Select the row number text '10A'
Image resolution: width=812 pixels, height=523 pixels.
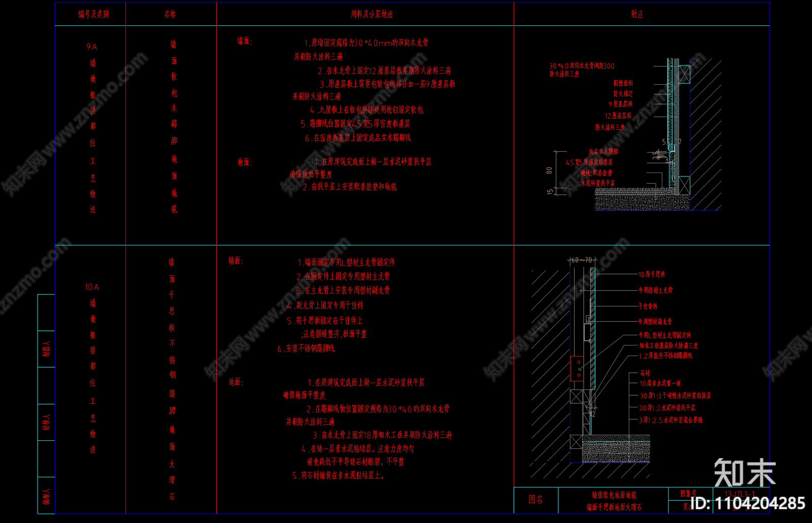92,287
